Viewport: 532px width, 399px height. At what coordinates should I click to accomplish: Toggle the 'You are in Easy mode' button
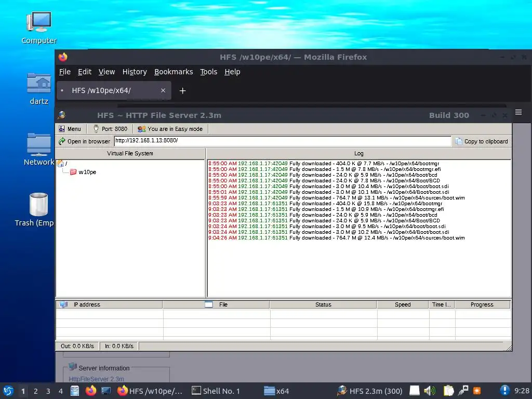pyautogui.click(x=170, y=129)
